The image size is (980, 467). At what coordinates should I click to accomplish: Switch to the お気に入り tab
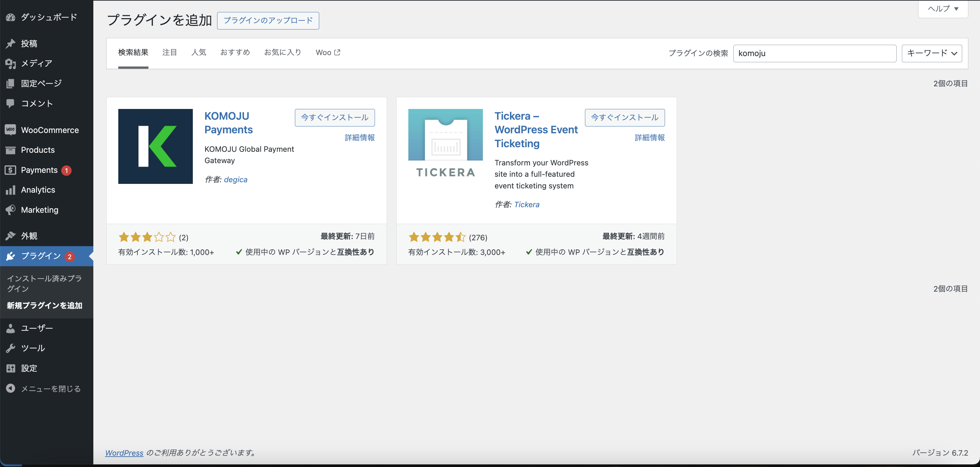pos(283,53)
